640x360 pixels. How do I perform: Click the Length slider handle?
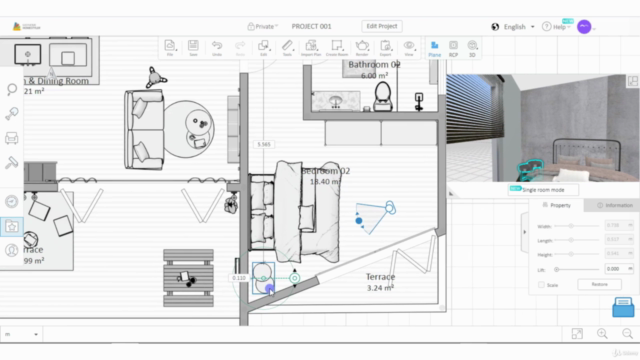point(571,240)
